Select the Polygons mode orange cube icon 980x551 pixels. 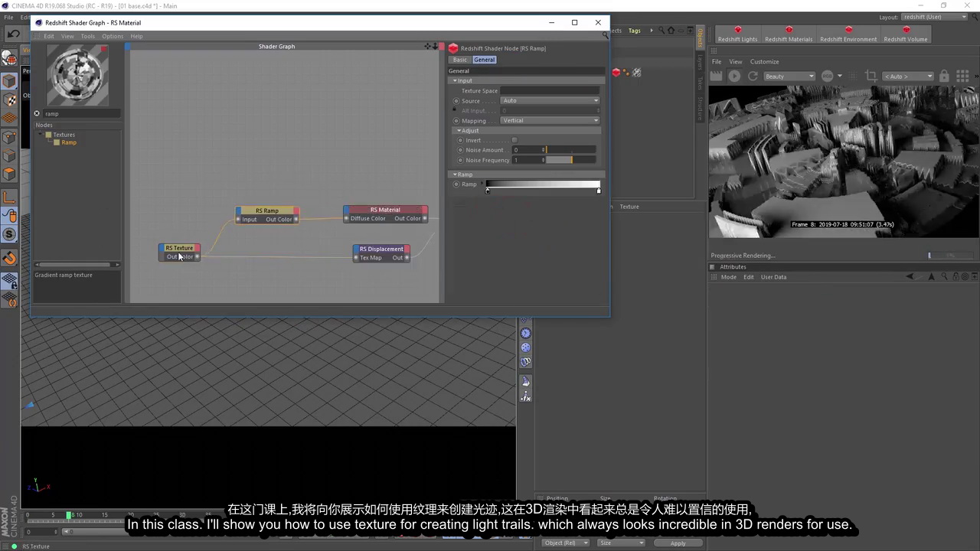pos(9,174)
